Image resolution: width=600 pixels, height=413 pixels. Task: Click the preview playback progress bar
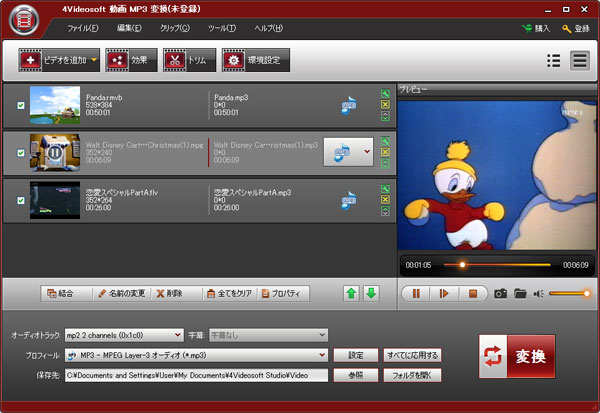497,264
